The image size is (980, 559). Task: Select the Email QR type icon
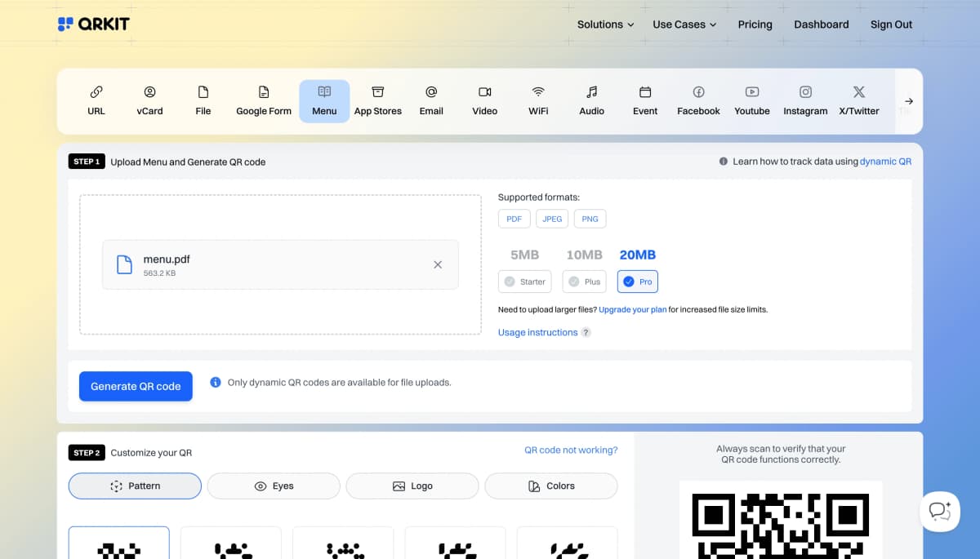431,92
